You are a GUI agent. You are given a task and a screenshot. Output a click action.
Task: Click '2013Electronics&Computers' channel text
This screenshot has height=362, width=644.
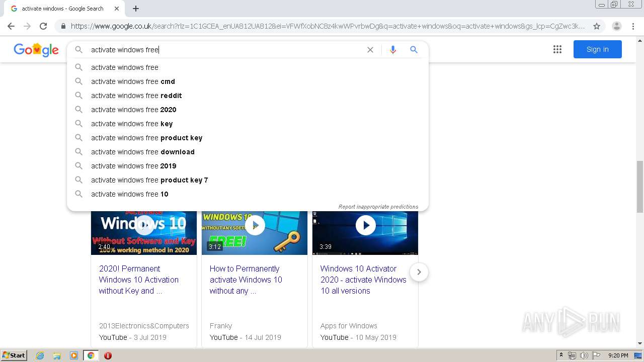144,326
